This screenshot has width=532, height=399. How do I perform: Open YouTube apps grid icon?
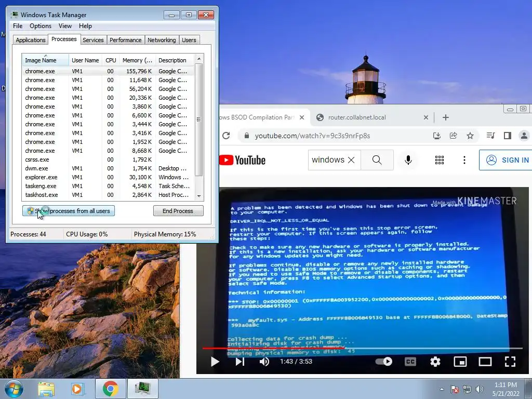(x=440, y=160)
